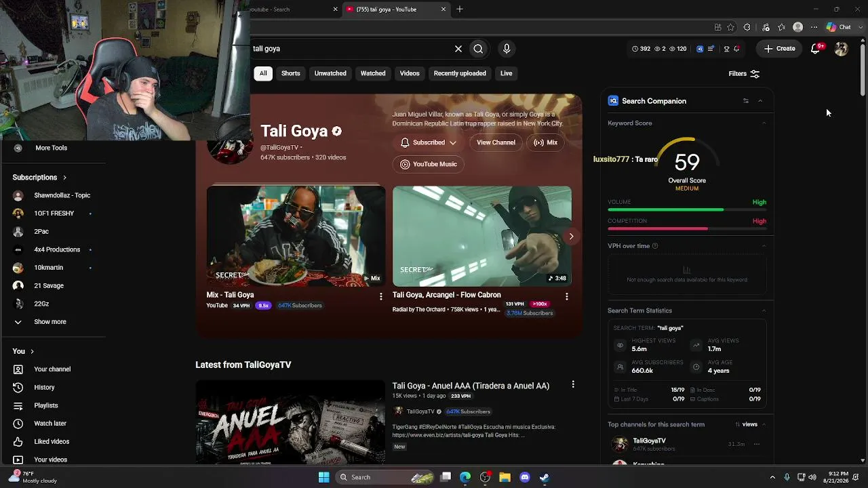The height and width of the screenshot is (488, 868).
Task: Open options for Anuel AAA video
Action: tap(573, 384)
